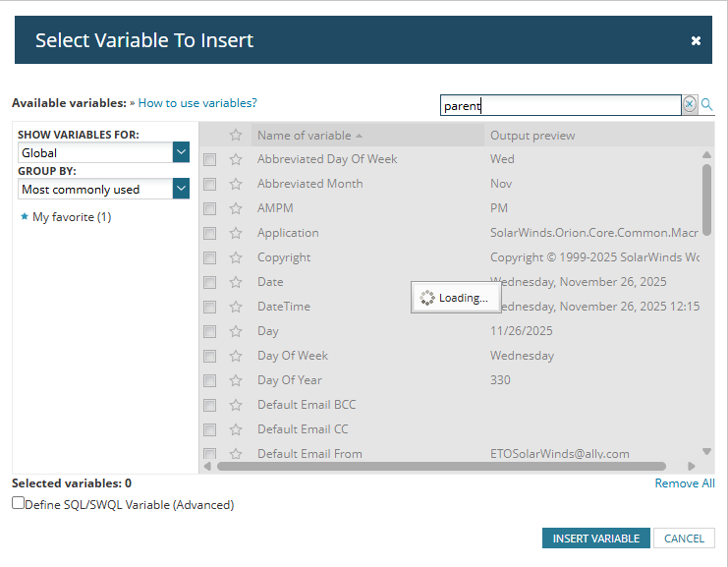The height and width of the screenshot is (567, 728).
Task: Click the '11/26/2025' preview value
Action: (x=522, y=331)
